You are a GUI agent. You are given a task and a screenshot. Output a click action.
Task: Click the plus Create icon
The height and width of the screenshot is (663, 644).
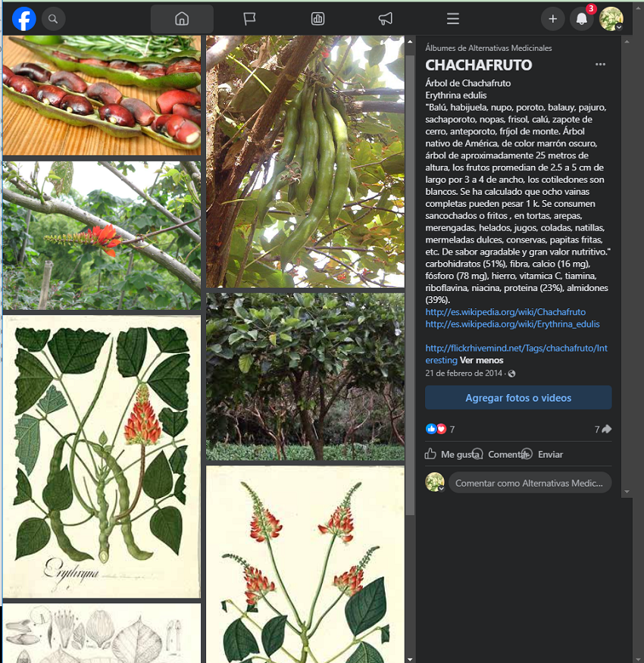pyautogui.click(x=552, y=19)
